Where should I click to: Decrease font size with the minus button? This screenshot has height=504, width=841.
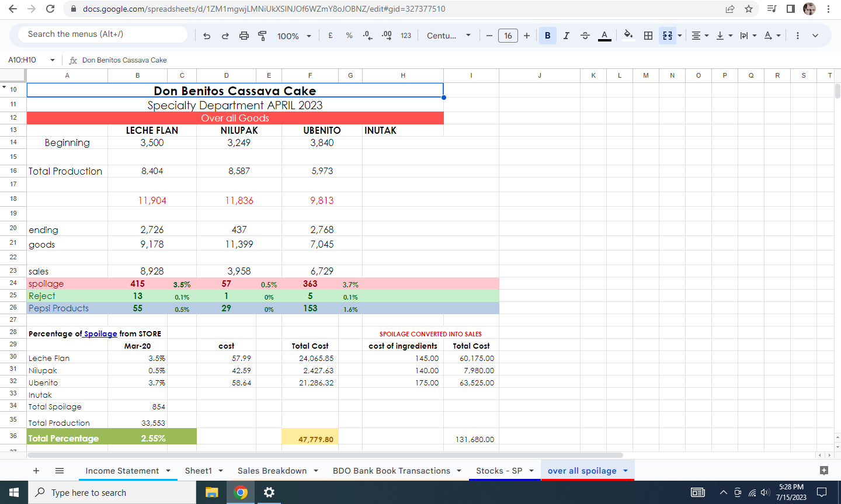coord(489,36)
